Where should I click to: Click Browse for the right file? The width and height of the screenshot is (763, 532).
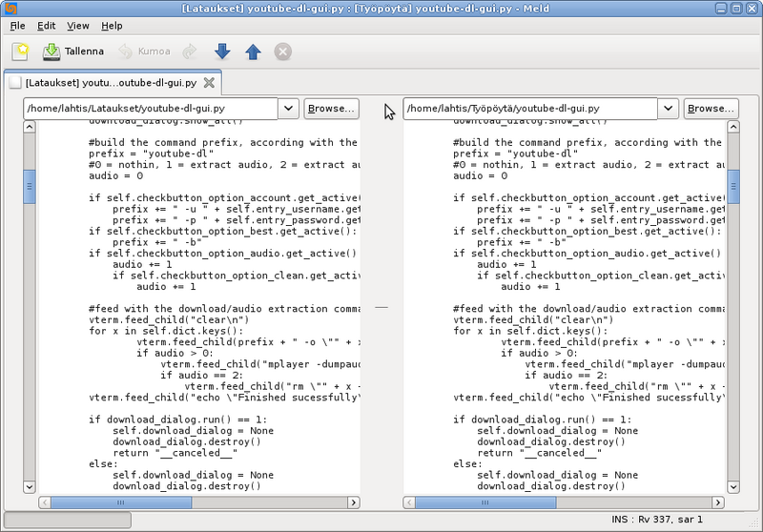(x=711, y=109)
